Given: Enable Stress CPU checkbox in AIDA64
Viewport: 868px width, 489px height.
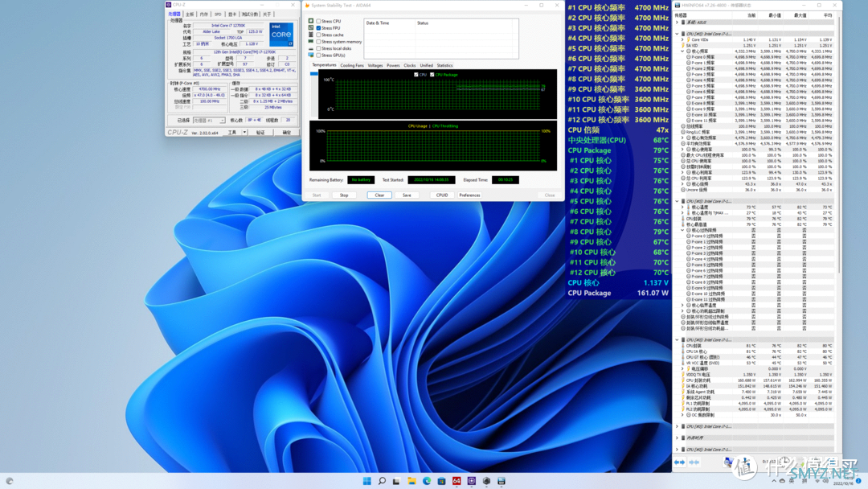Looking at the screenshot, I should point(319,21).
